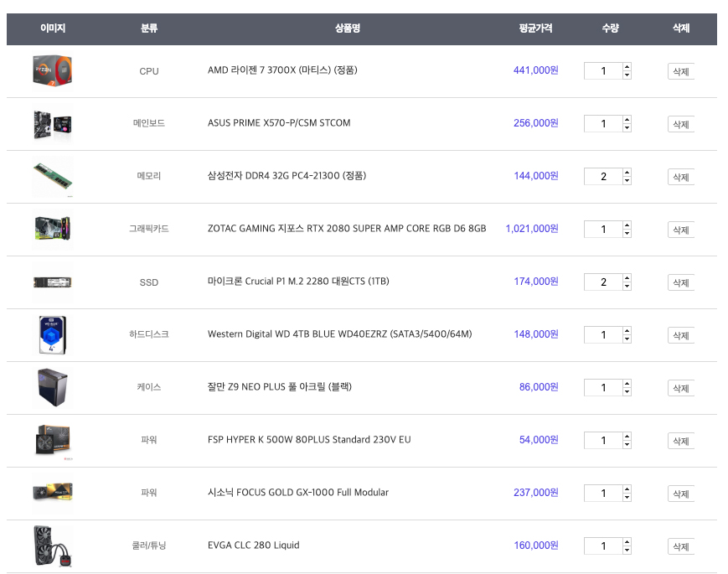Screen dimensions: 728x574
Task: Decrease quantity of ASUS PRIME X570-P motherboard
Action: click(627, 127)
